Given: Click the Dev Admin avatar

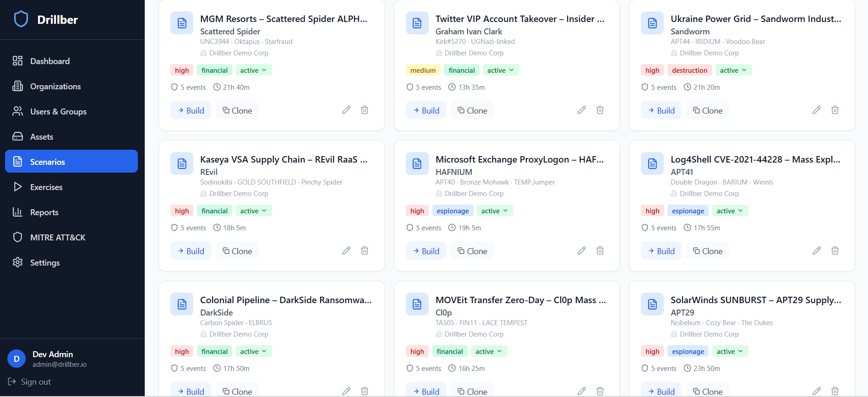Looking at the screenshot, I should (16, 359).
